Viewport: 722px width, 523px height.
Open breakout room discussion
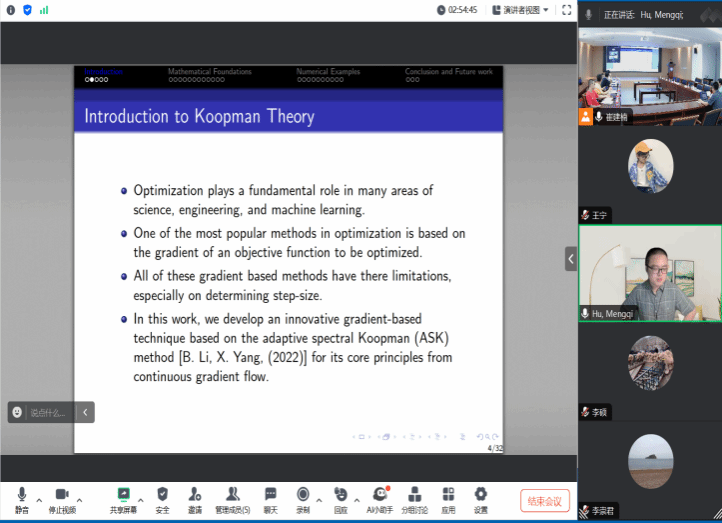[414, 495]
